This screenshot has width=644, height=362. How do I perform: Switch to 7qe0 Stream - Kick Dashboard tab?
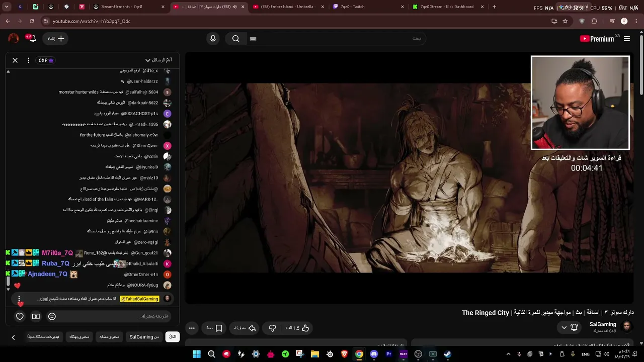pos(448,7)
